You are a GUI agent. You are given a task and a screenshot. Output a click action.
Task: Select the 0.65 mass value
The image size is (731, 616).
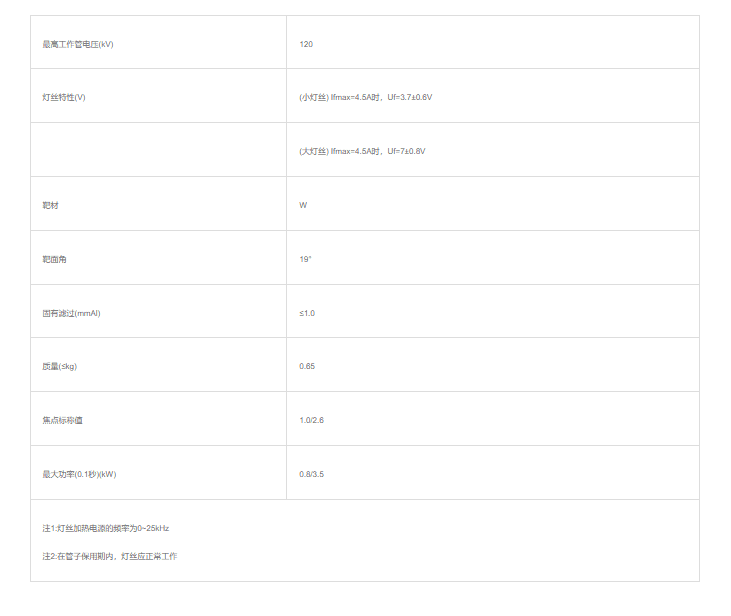point(307,366)
